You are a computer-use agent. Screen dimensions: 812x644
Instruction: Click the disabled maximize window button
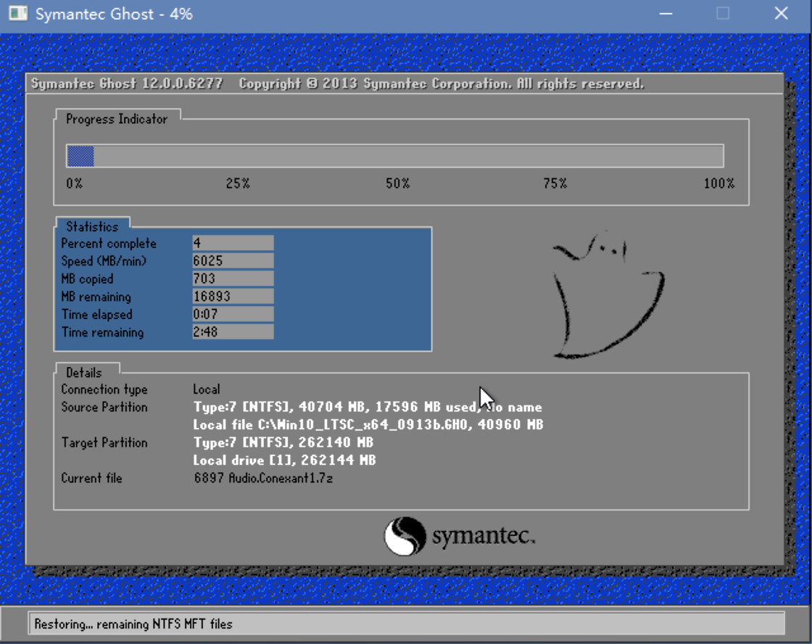pyautogui.click(x=723, y=14)
